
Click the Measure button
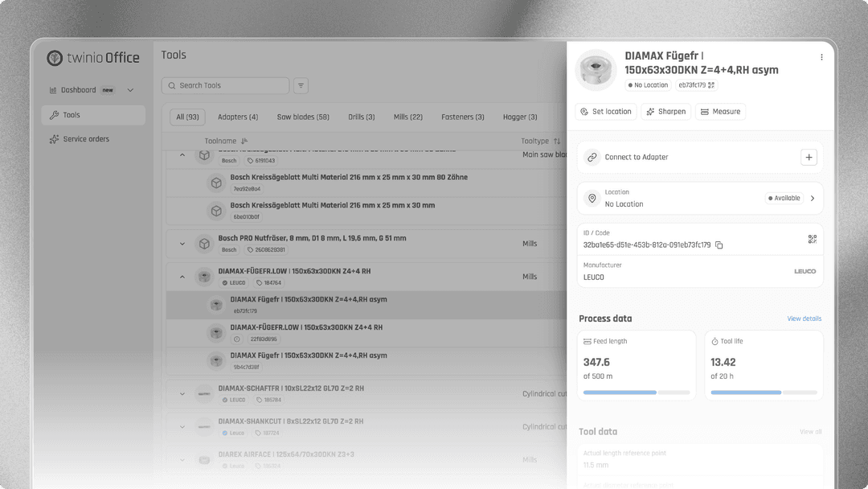pyautogui.click(x=720, y=111)
